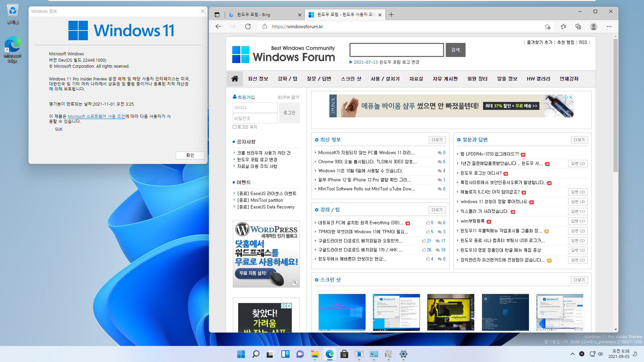Open the 질문 / 답변 menu
The width and height of the screenshot is (644, 362).
(319, 78)
